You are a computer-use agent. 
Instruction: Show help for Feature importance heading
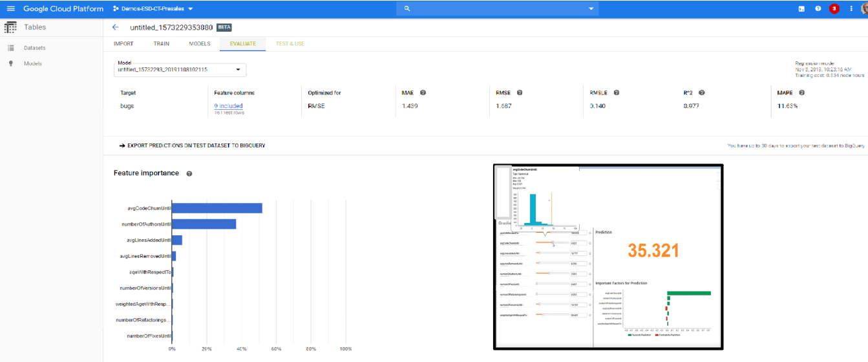click(189, 174)
